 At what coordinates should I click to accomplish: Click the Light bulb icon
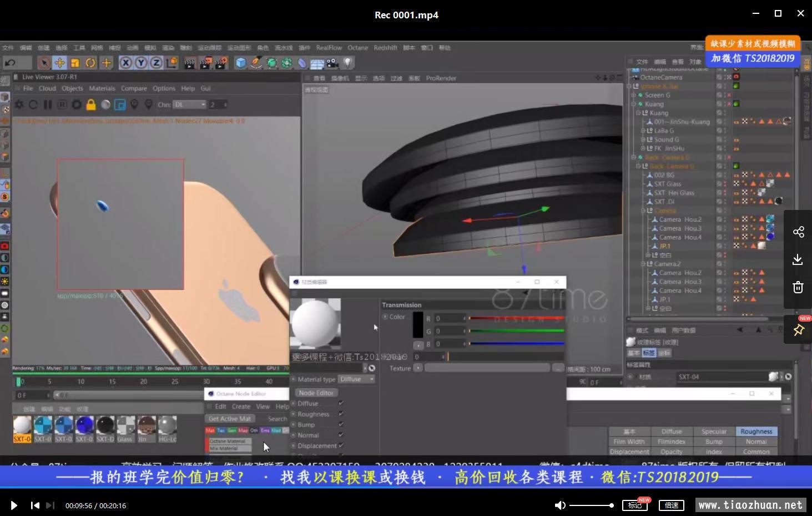(348, 63)
